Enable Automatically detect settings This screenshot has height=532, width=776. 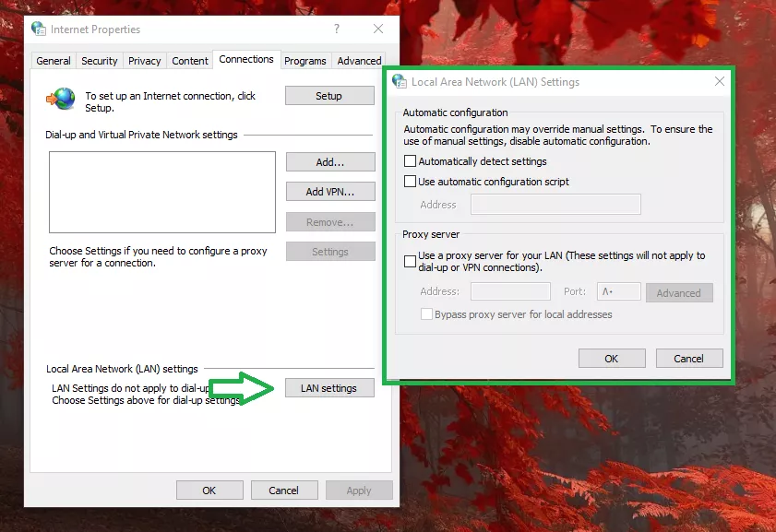(x=410, y=161)
